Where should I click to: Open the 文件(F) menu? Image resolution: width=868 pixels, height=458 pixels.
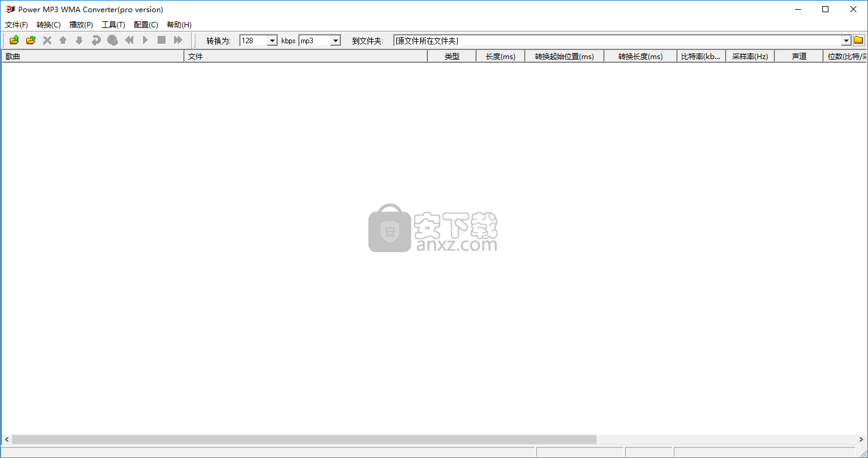pyautogui.click(x=16, y=25)
